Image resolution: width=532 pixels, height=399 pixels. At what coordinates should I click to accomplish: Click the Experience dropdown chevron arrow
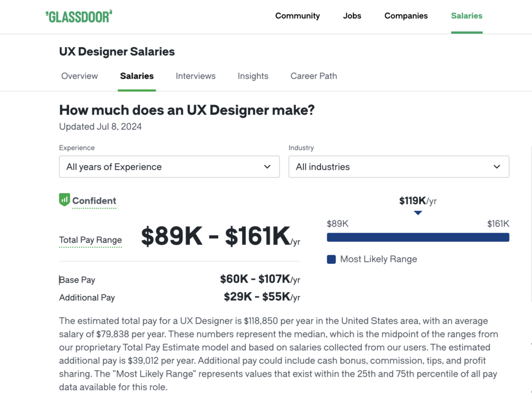point(267,167)
